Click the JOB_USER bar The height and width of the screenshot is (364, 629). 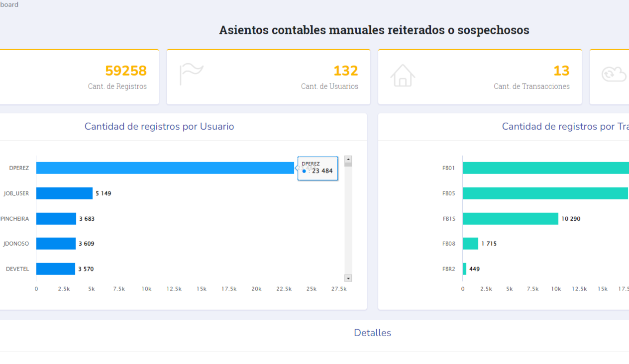(x=64, y=193)
